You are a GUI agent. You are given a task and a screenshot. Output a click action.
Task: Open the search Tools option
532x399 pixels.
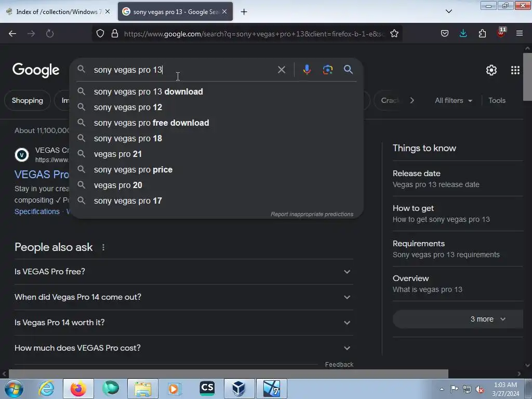[x=497, y=101]
